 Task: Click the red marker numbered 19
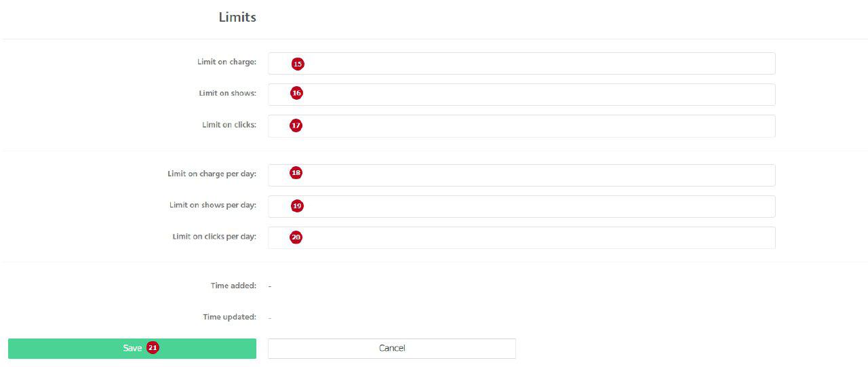[x=297, y=206]
